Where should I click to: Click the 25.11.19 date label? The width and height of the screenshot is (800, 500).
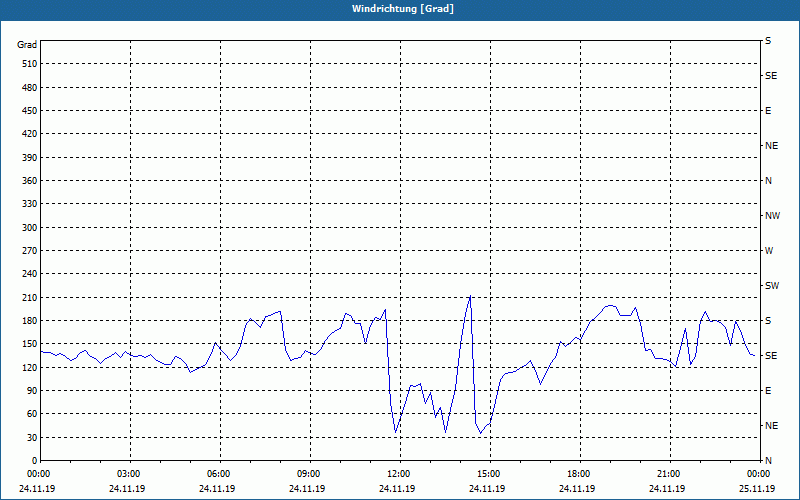(x=757, y=489)
